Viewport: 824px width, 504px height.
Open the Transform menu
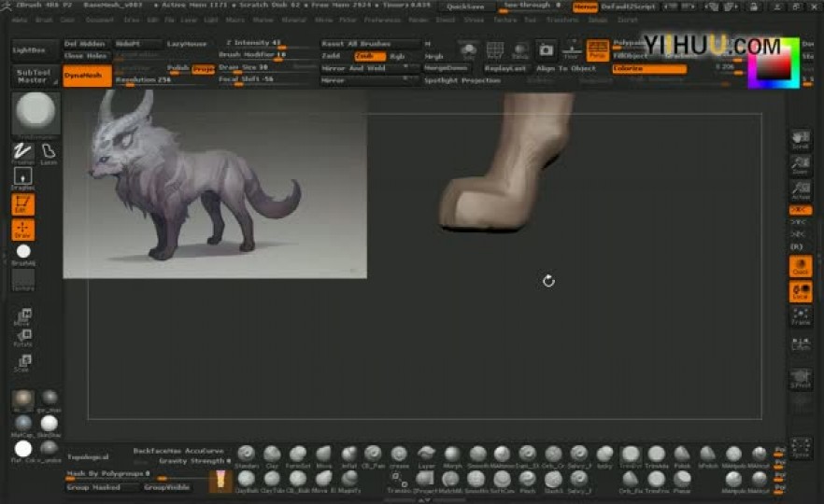coord(562,20)
